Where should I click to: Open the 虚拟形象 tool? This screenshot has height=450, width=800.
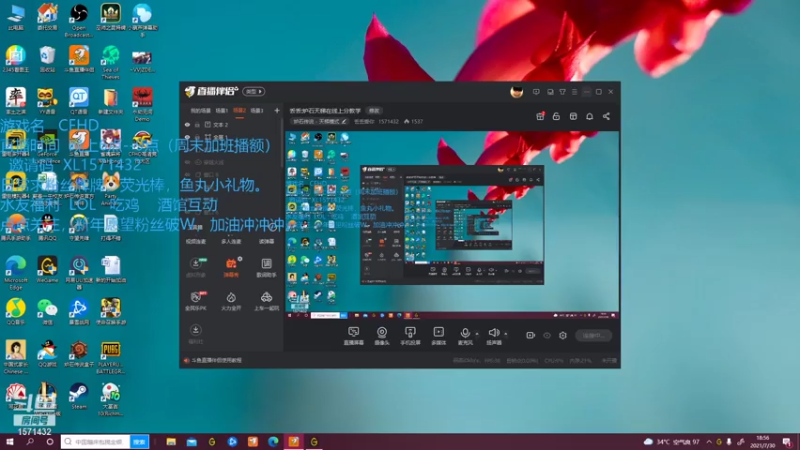tap(195, 267)
